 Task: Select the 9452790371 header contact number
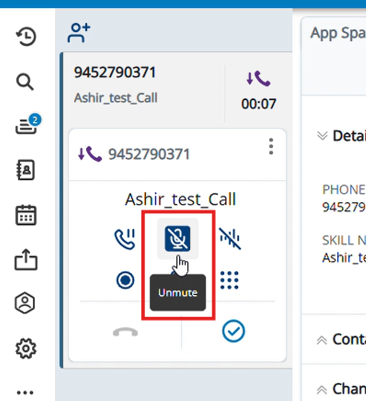[x=115, y=72]
